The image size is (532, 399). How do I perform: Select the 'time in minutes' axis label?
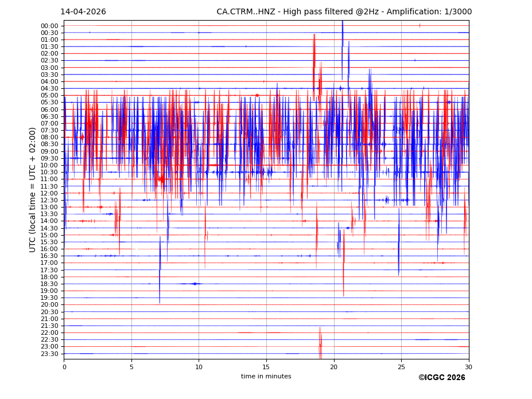coord(266,376)
